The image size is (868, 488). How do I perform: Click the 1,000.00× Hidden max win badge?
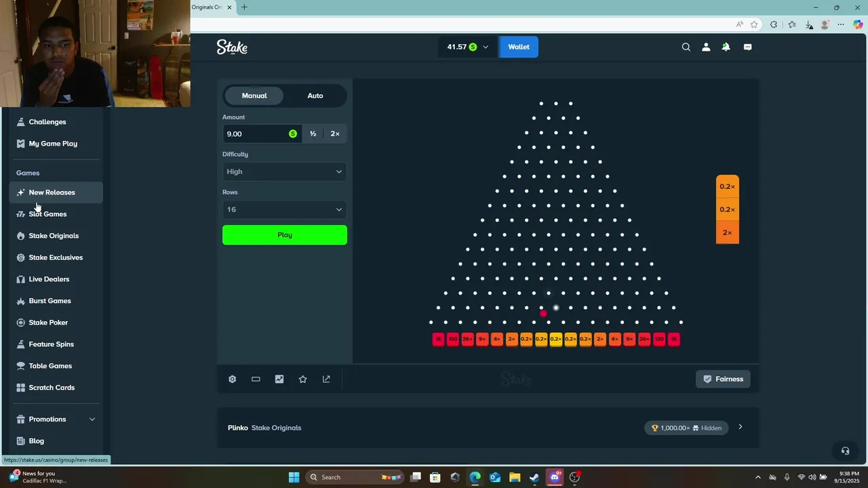(686, 428)
